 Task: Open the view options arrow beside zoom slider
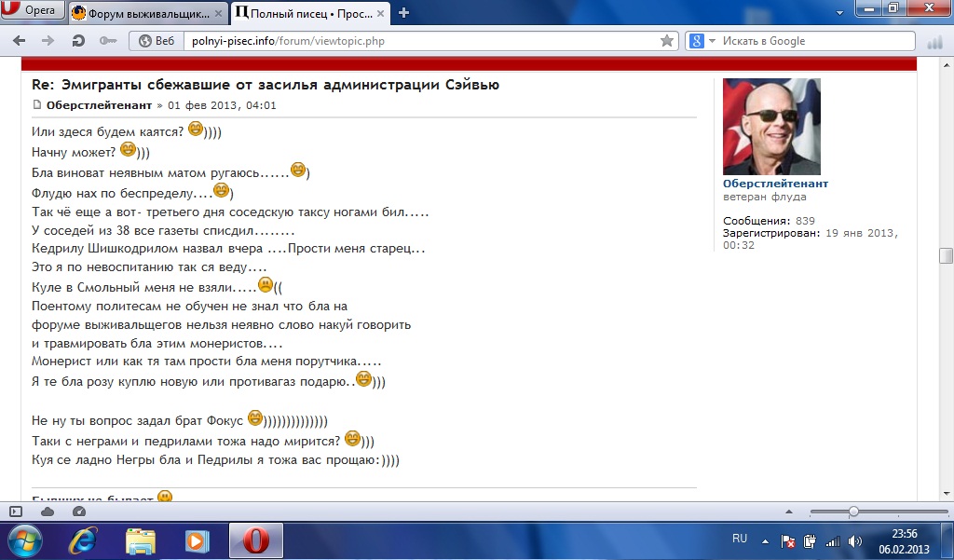[789, 512]
